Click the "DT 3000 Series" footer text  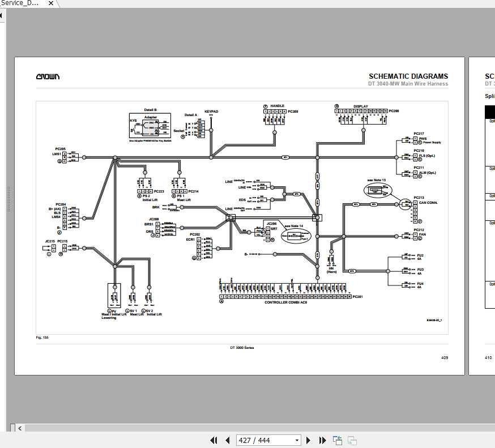(x=242, y=348)
